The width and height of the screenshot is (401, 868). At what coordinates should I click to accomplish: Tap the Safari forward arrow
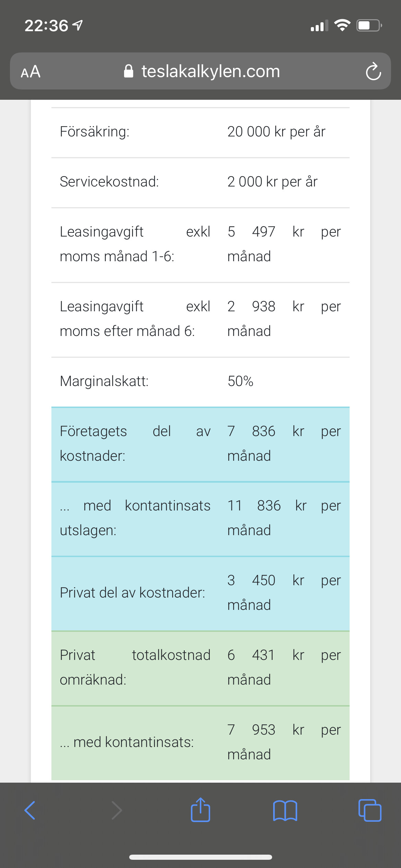[x=117, y=810]
